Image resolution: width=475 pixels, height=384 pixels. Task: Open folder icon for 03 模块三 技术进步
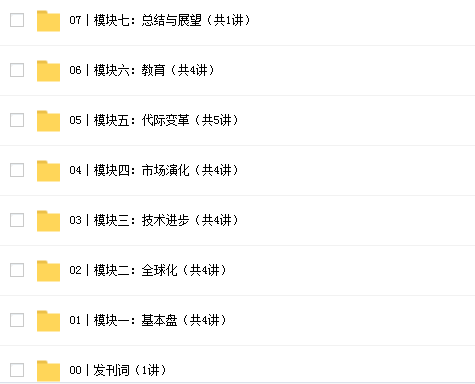48,221
